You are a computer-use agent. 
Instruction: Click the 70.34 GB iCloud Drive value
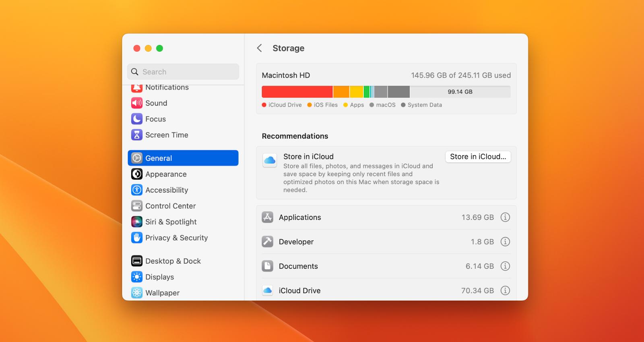click(477, 290)
